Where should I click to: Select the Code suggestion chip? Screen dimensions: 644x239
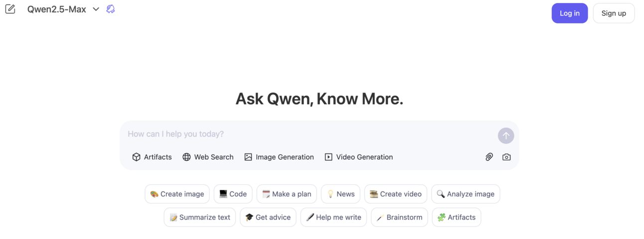click(x=233, y=194)
